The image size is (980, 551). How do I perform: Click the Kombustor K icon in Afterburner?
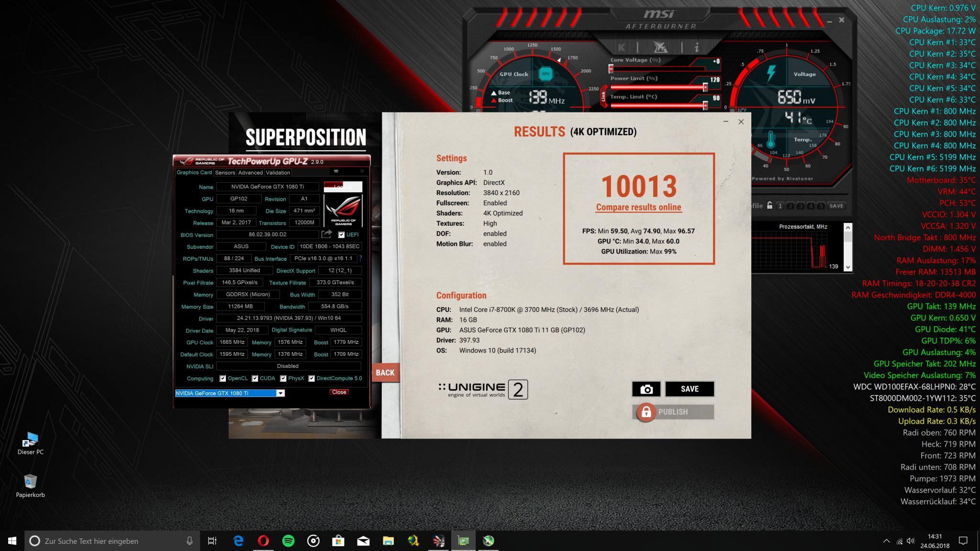(622, 47)
